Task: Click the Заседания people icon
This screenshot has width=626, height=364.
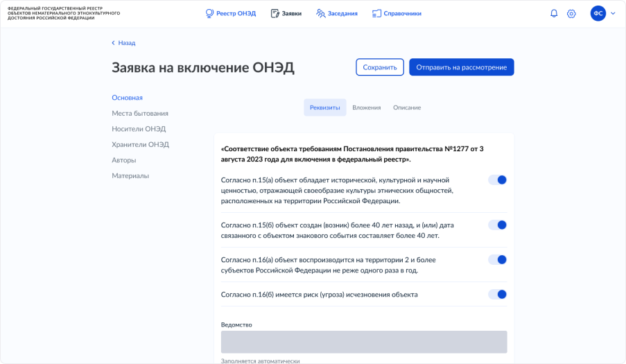Action: [320, 14]
